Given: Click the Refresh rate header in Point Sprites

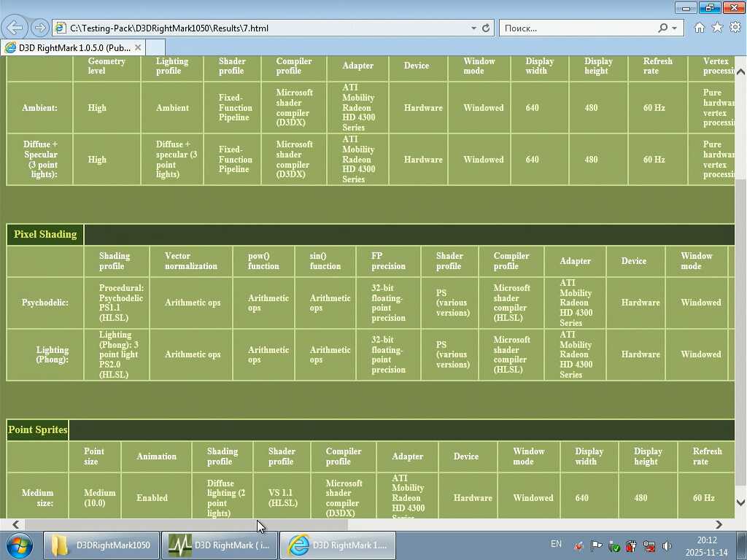Looking at the screenshot, I should pos(707,456).
